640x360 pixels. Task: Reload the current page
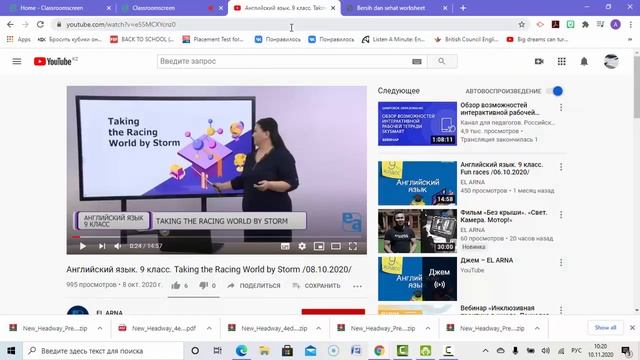[40, 24]
